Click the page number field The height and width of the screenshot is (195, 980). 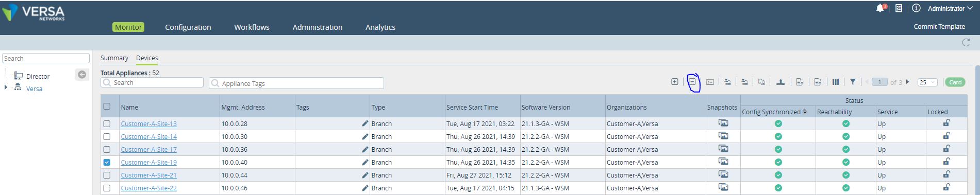pos(879,82)
